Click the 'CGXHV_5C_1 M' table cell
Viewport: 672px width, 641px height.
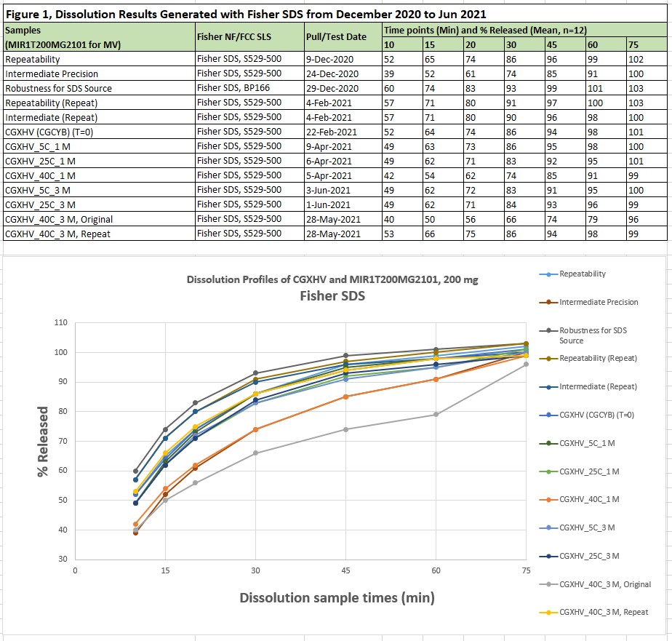[99, 147]
